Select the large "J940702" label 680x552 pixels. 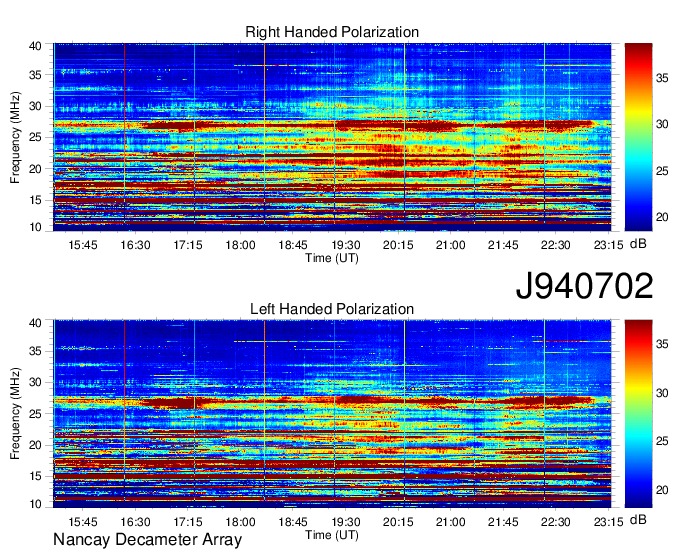coord(584,286)
